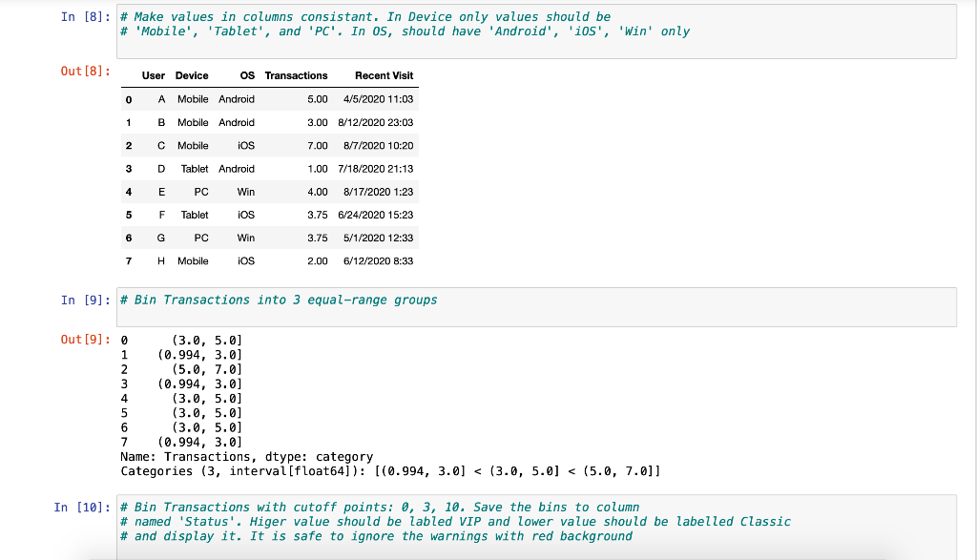Screen dimensions: 977x560
Task: Select the Device column header
Action: 192,75
